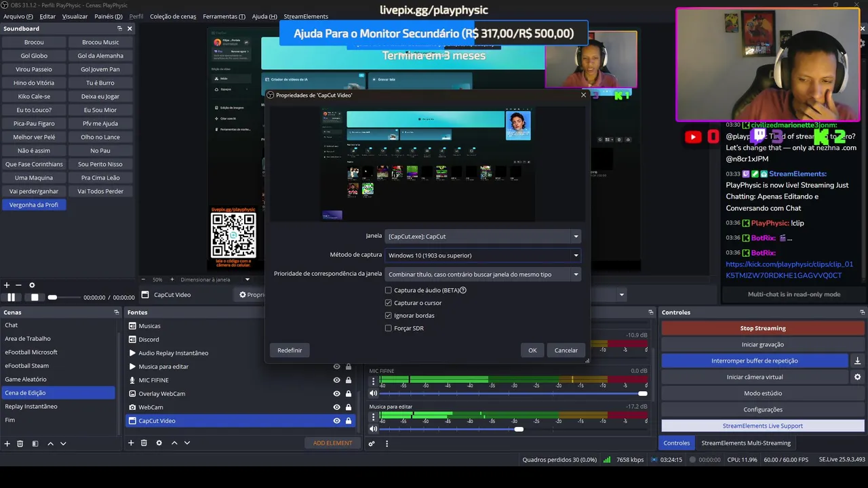Image resolution: width=868 pixels, height=488 pixels.
Task: Open scene filters icon in Cenas toolbar
Action: point(35,443)
